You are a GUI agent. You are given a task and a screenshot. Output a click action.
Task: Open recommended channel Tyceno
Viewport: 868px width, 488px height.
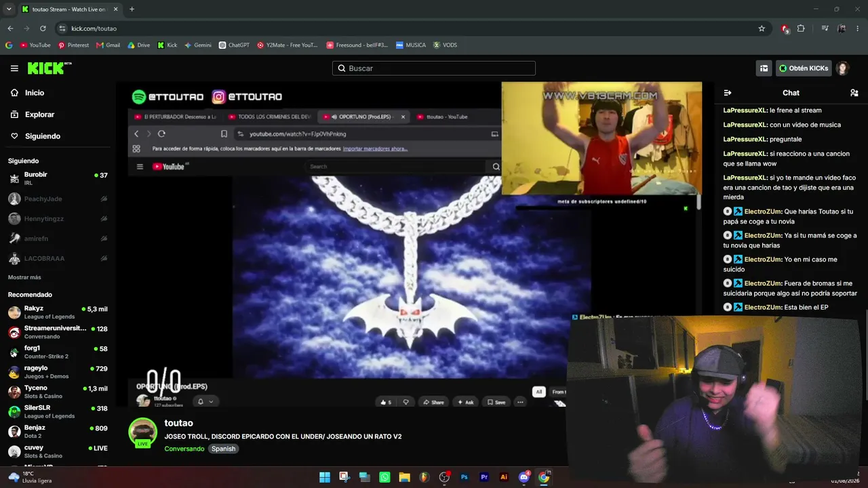[x=58, y=392]
